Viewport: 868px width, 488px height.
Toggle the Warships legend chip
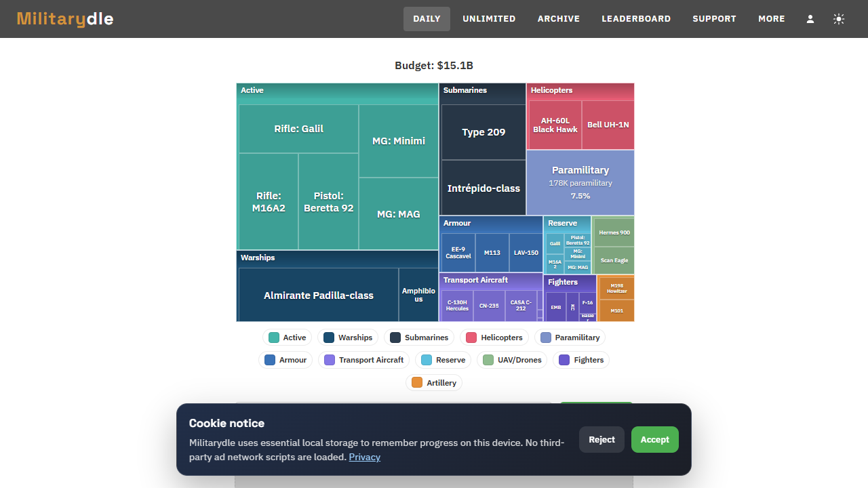coord(348,338)
